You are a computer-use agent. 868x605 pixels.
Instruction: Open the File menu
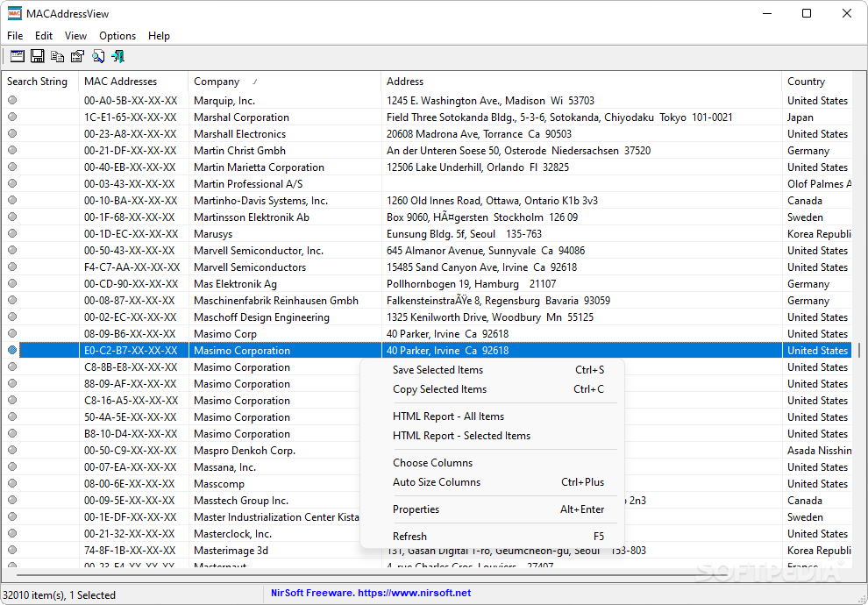click(15, 35)
